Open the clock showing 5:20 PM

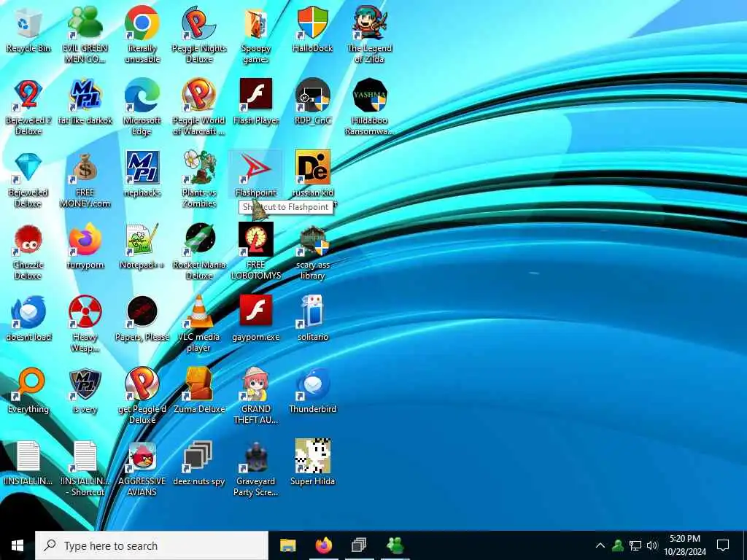pos(685,545)
